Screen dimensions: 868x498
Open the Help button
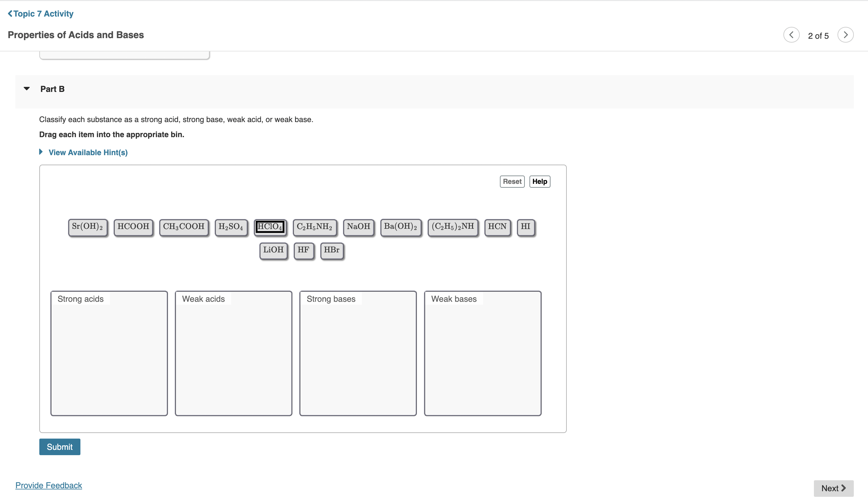(539, 182)
